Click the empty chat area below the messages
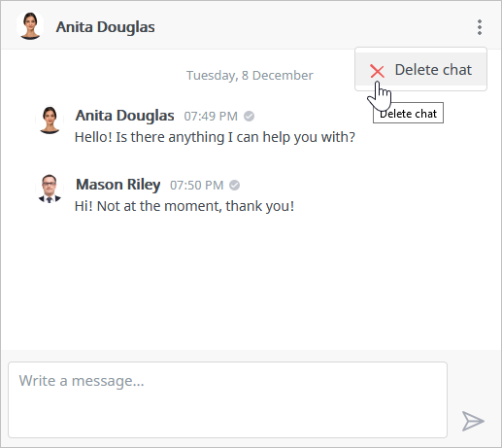The width and height of the screenshot is (502, 448). pos(251,282)
